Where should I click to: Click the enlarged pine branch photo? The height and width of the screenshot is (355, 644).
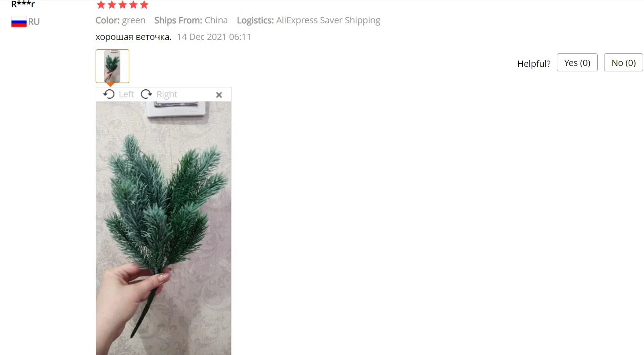click(x=163, y=228)
